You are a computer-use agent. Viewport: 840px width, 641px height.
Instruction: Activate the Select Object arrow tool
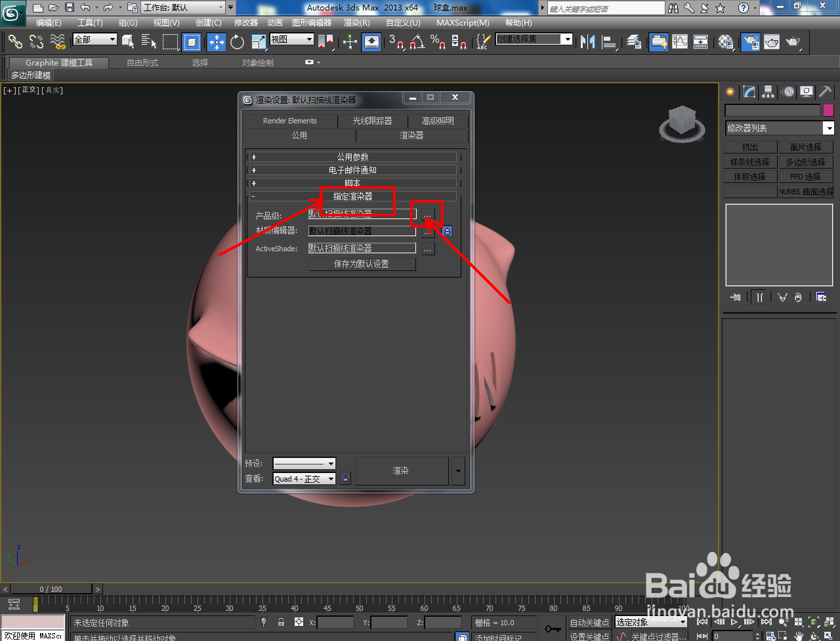coord(129,42)
